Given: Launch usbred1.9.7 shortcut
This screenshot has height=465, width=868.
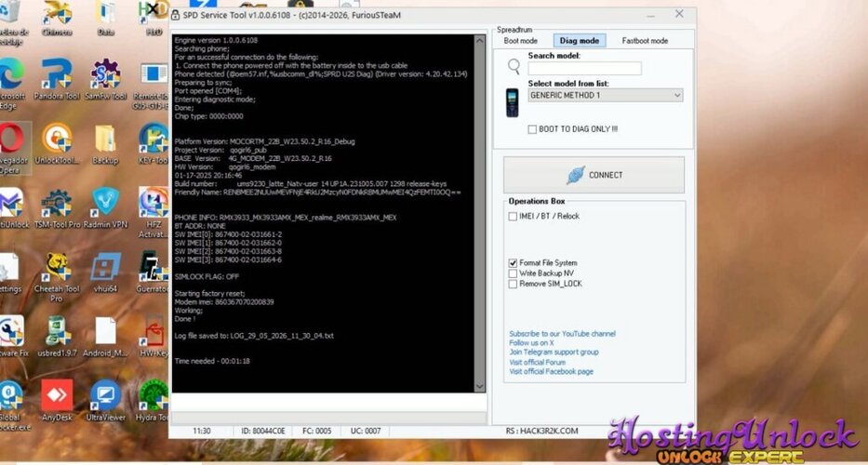Looking at the screenshot, I should tap(57, 336).
